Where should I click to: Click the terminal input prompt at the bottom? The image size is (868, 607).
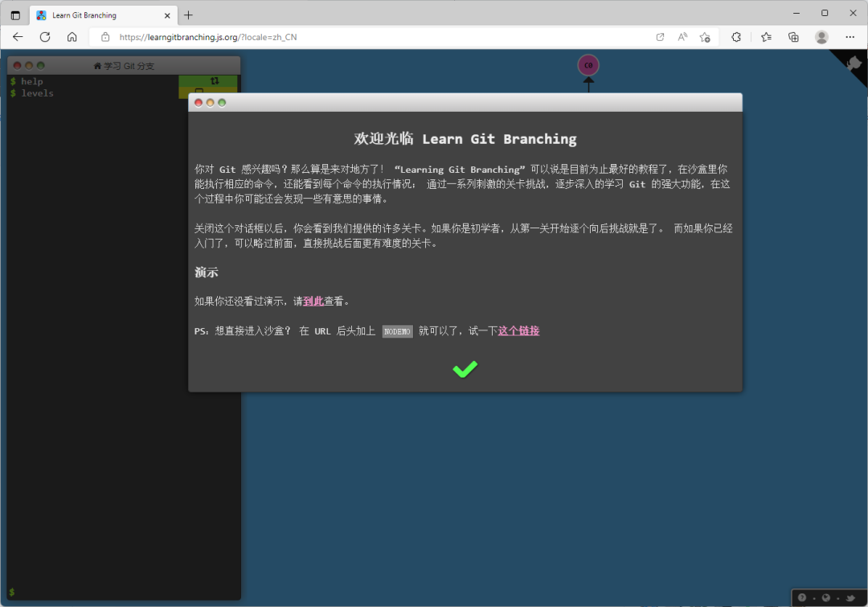coord(124,592)
